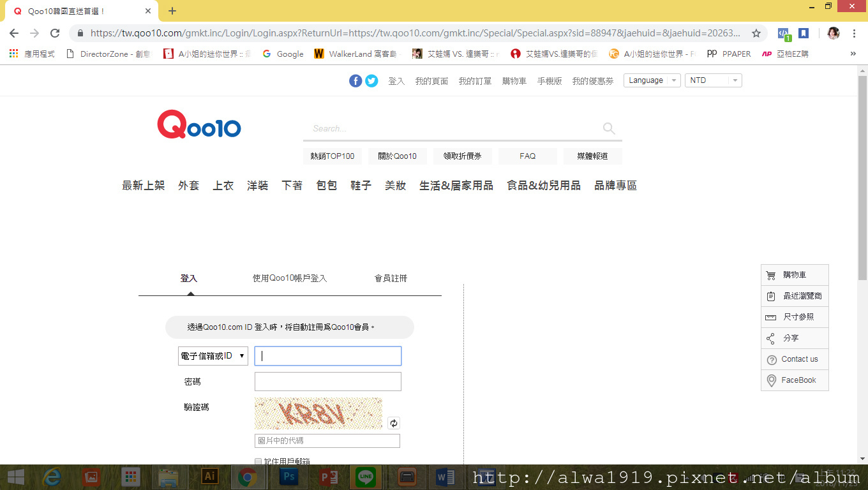Refresh the captcha image
Screen dimensions: 868x490
pyautogui.click(x=394, y=423)
